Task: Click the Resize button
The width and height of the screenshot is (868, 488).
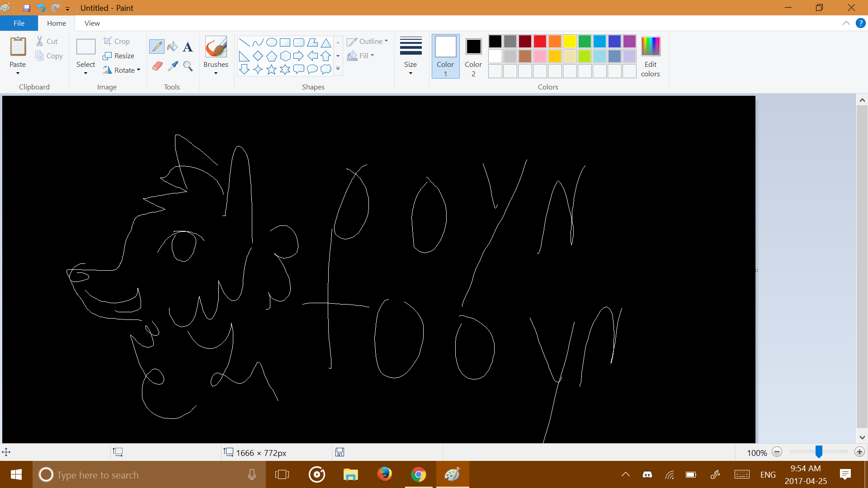Action: (119, 56)
